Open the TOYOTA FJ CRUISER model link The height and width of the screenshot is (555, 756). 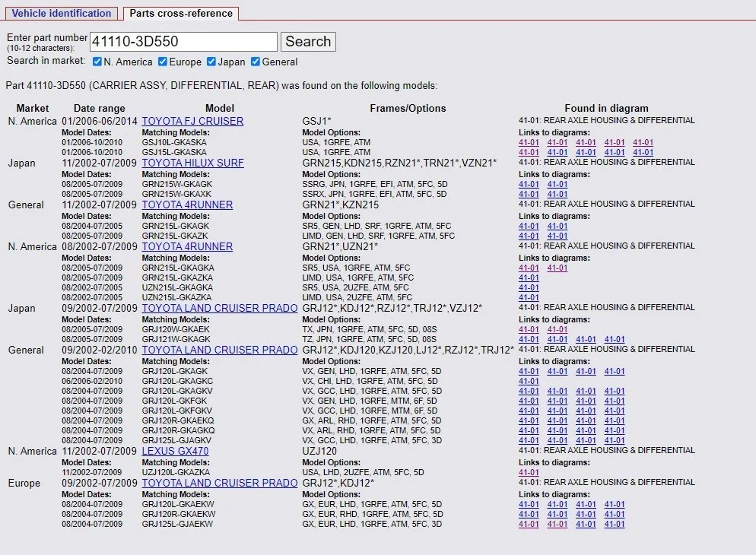pyautogui.click(x=192, y=121)
